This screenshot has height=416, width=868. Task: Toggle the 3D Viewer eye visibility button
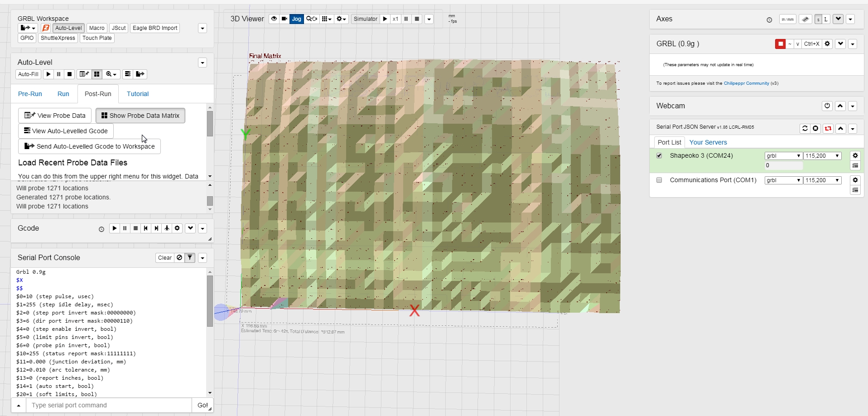[274, 19]
